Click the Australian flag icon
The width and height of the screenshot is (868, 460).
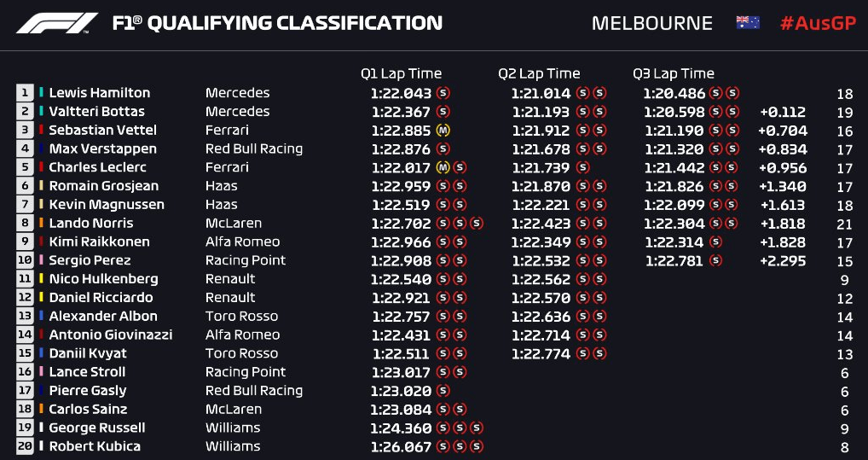[747, 23]
